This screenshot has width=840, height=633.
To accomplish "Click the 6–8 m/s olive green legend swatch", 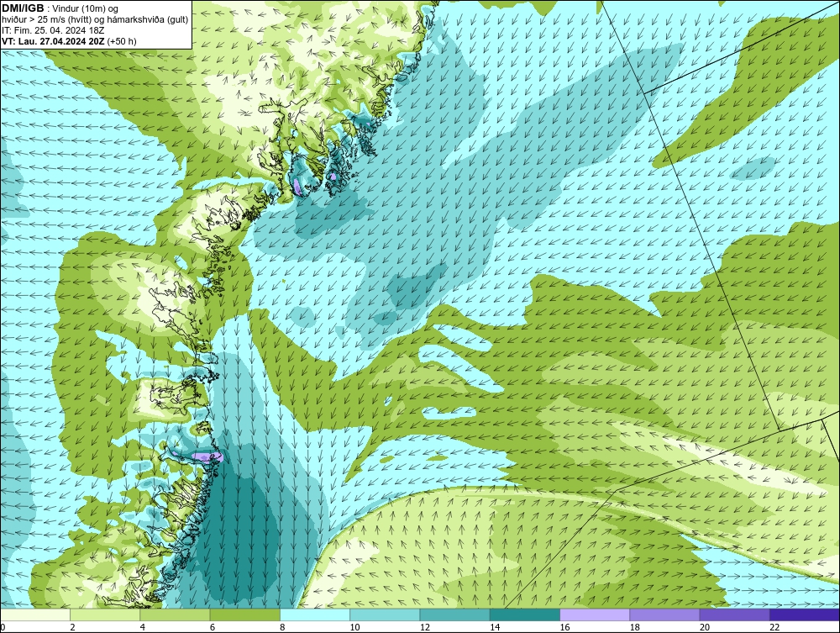I will point(244,615).
